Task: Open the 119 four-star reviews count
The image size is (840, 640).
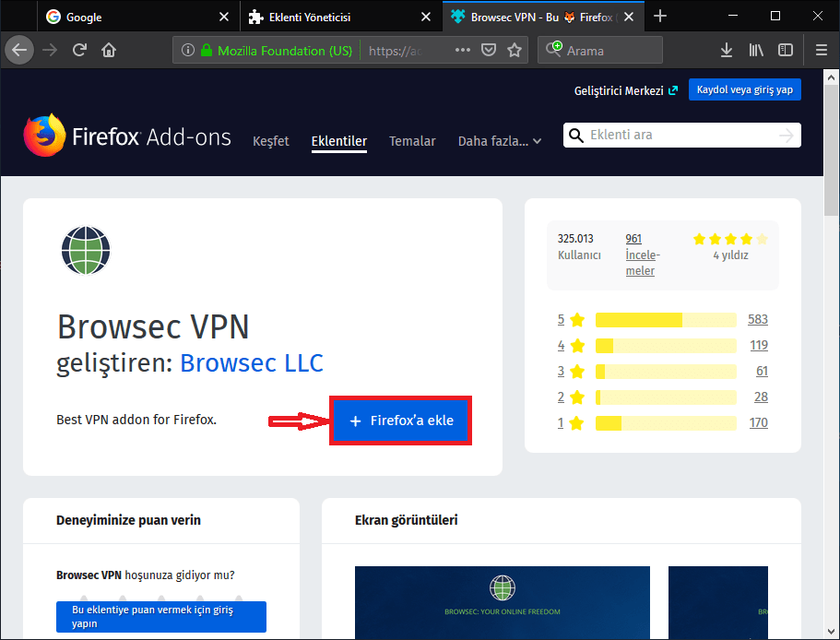Action: pyautogui.click(x=759, y=345)
